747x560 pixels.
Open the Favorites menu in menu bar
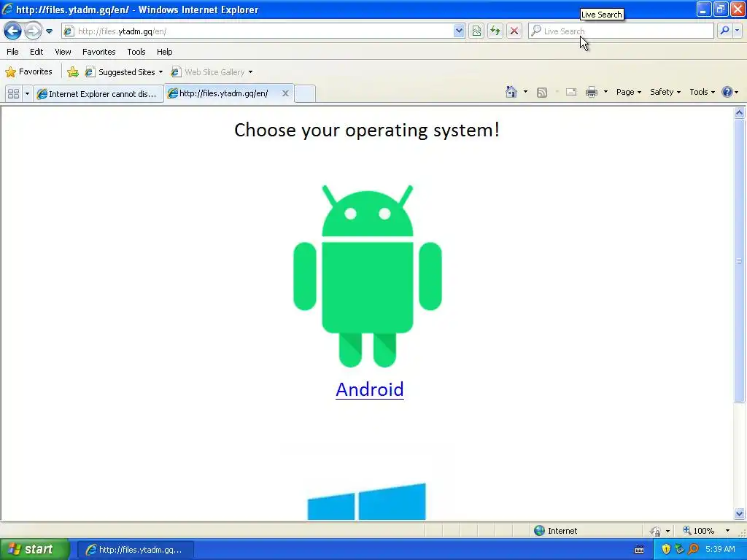coord(99,52)
